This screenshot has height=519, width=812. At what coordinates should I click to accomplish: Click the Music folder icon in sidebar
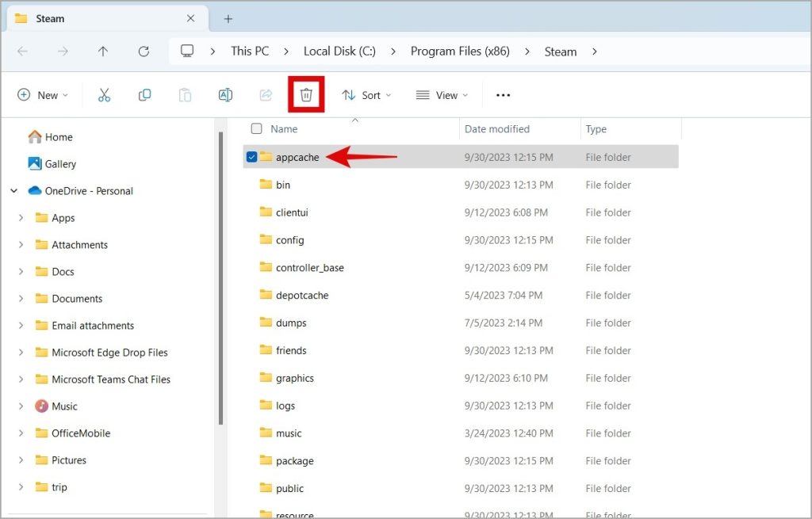(x=41, y=406)
